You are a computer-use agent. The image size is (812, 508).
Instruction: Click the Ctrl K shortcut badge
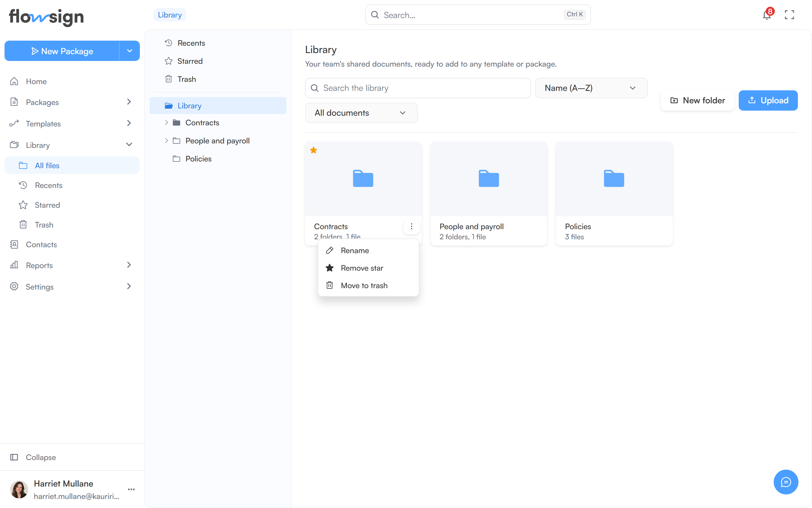tap(574, 14)
